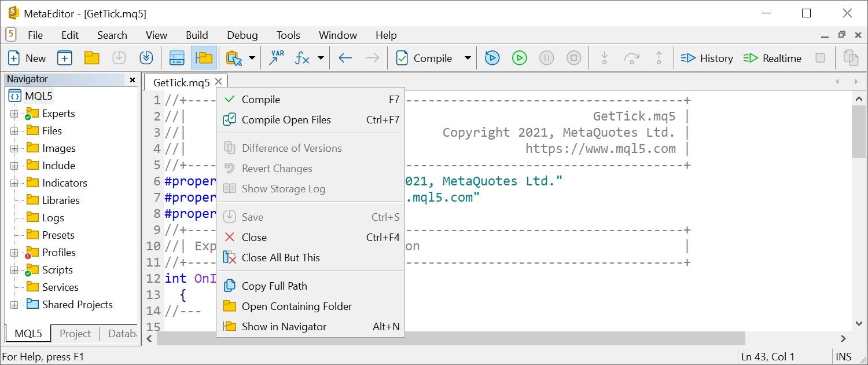868x365 pixels.
Task: Navigate back using the left arrow icon
Action: (x=345, y=58)
